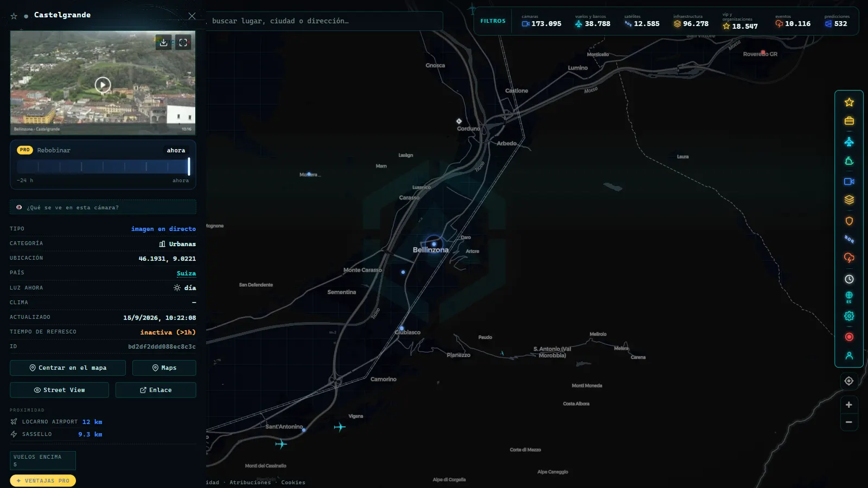The image size is (868, 488).
Task: Zoom out with the minus button
Action: 849,422
